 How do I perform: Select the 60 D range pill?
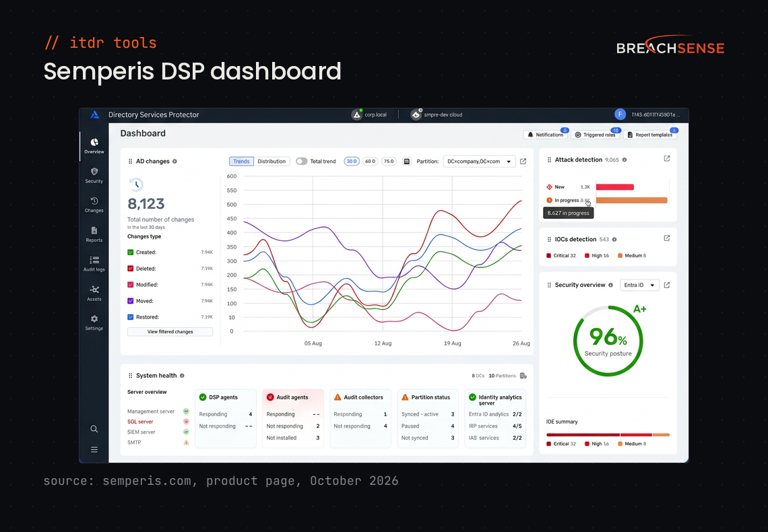[371, 162]
